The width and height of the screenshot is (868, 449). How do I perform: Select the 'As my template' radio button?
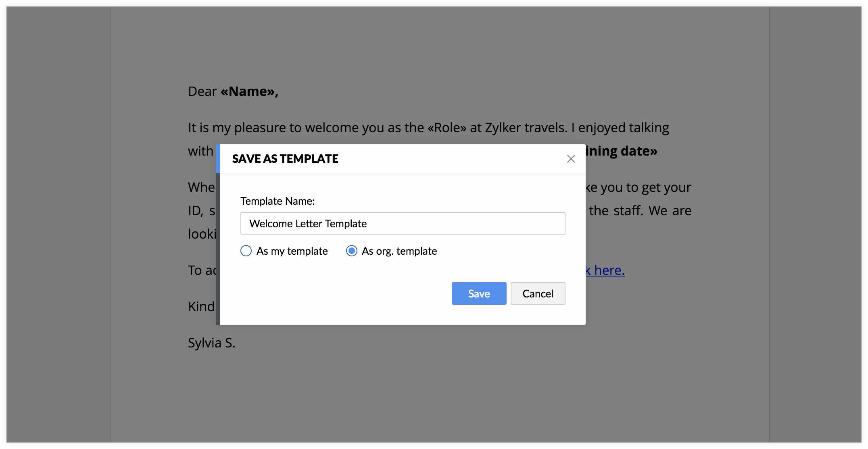[x=246, y=251]
